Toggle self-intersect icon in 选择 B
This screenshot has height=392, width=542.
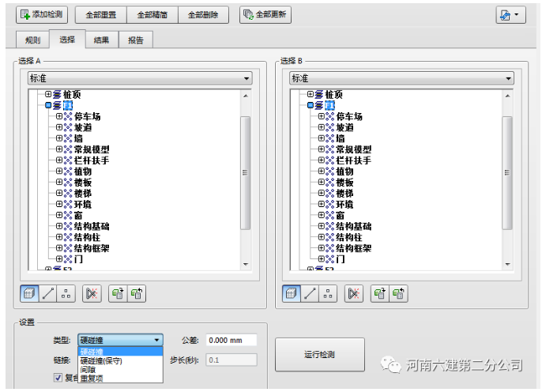[354, 294]
